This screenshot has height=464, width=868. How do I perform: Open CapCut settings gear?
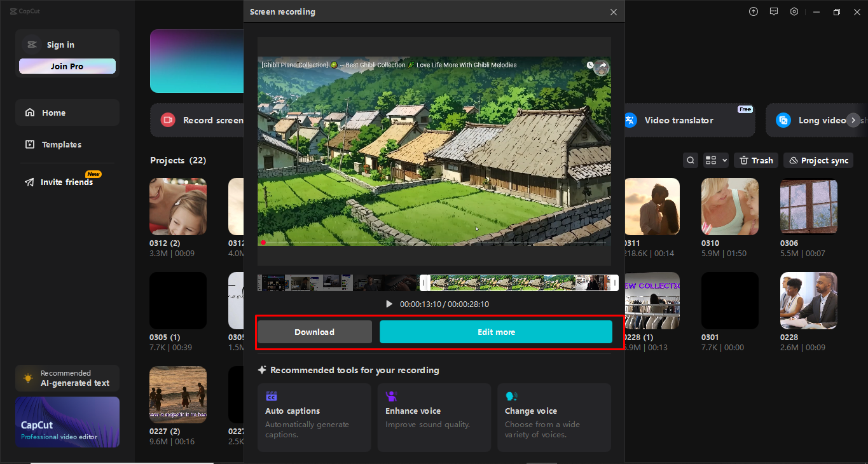click(x=794, y=11)
